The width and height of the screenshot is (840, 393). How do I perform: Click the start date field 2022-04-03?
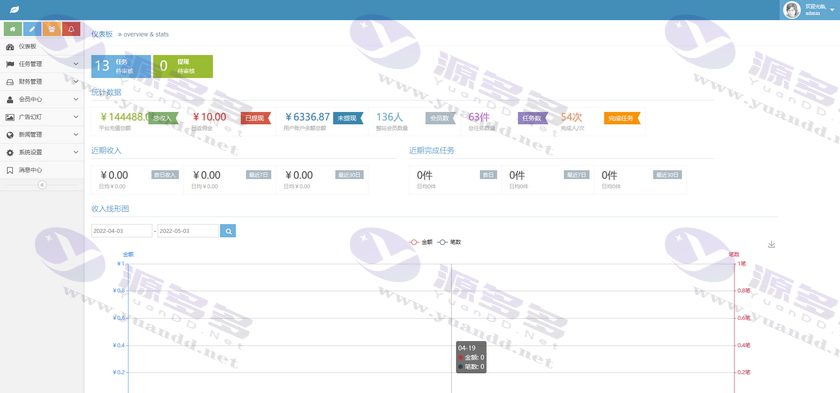click(122, 231)
